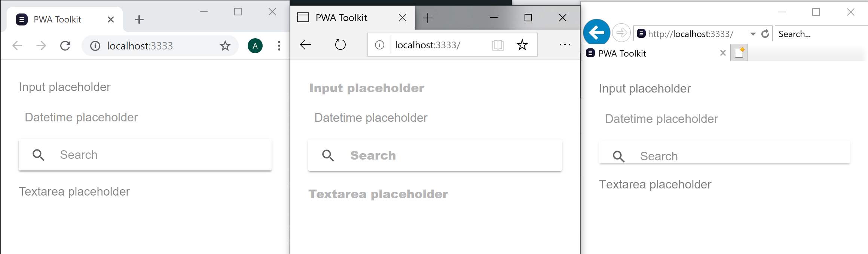
Task: Select the PWA Toolkit tab in Edge
Action: coord(353,18)
